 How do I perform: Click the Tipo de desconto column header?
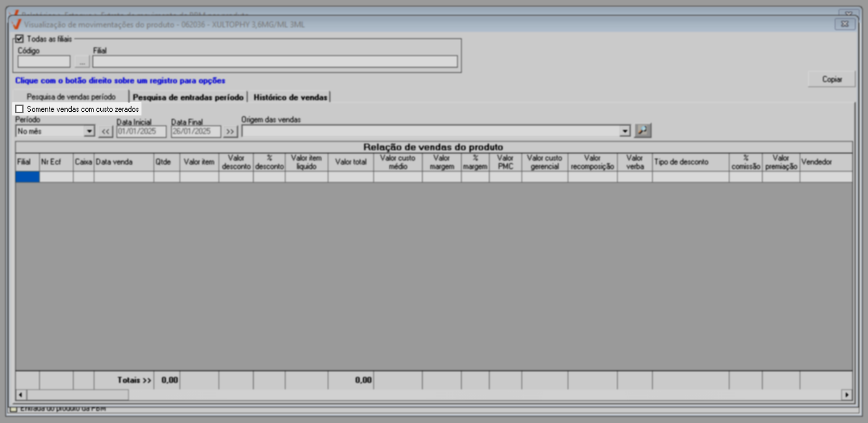click(691, 162)
